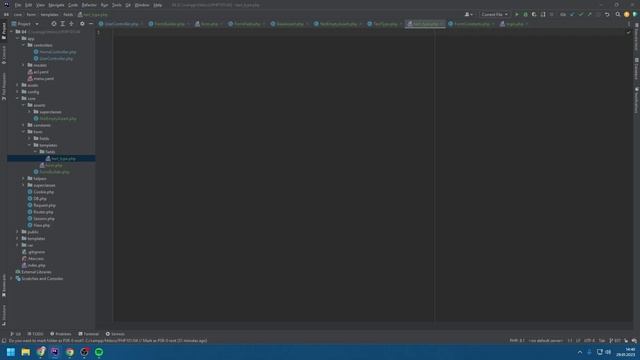The width and height of the screenshot is (640, 360).
Task: Click the Git Update Project arrow icon
Action: pos(572,14)
